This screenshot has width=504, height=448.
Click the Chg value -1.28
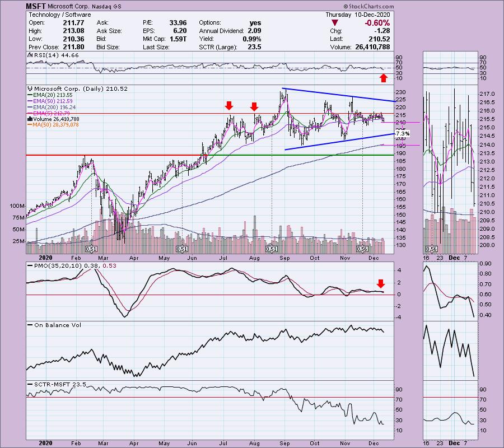pyautogui.click(x=382, y=31)
